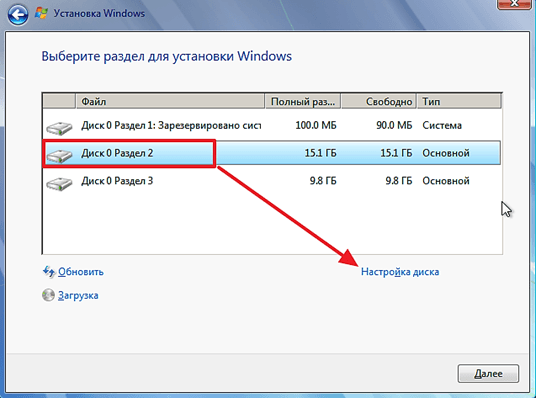This screenshot has height=398, width=536.
Task: Close the Установка Windows window
Action: coord(514,4)
